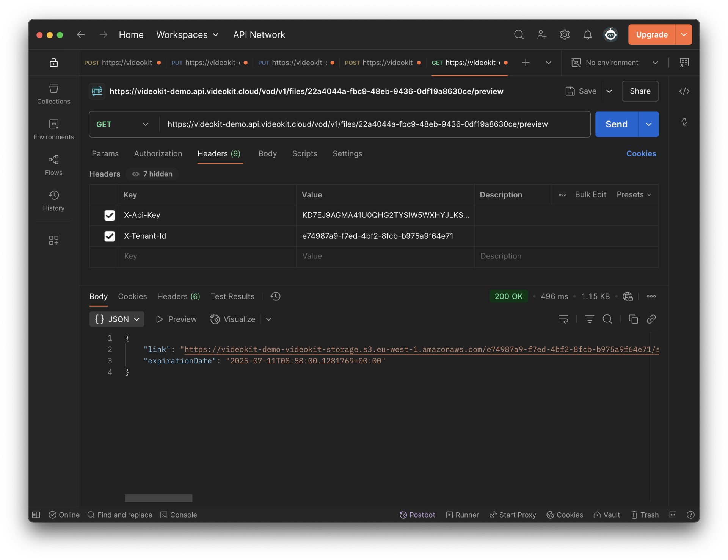
Task: Open the Settings tab
Action: [x=347, y=153]
